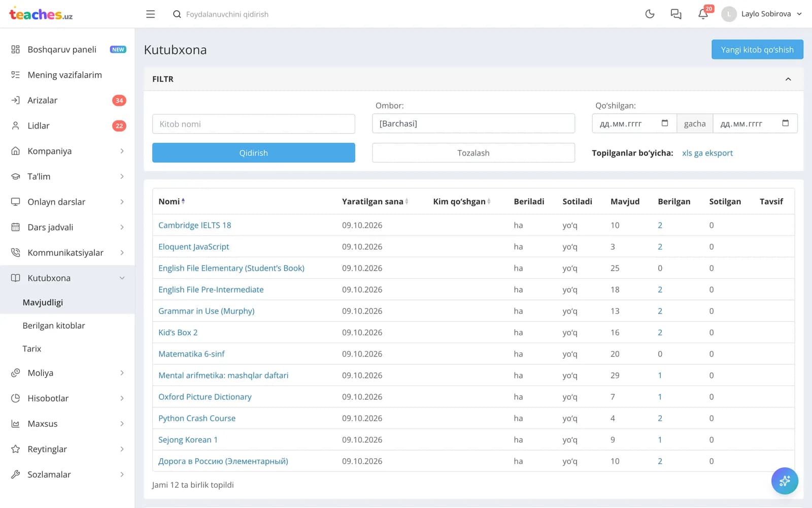Select Berilgan kitoblar submenu item
Screen dimensions: 812x508
54,326
